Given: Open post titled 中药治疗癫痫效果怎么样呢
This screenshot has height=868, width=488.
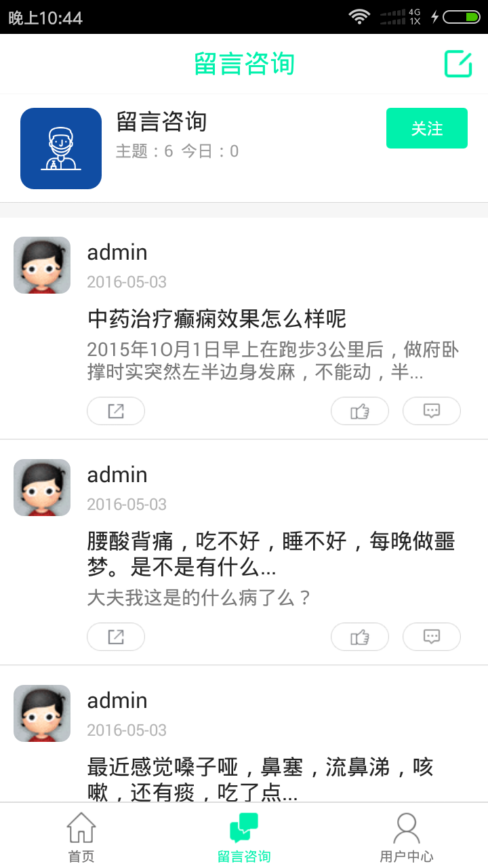Looking at the screenshot, I should tap(217, 318).
